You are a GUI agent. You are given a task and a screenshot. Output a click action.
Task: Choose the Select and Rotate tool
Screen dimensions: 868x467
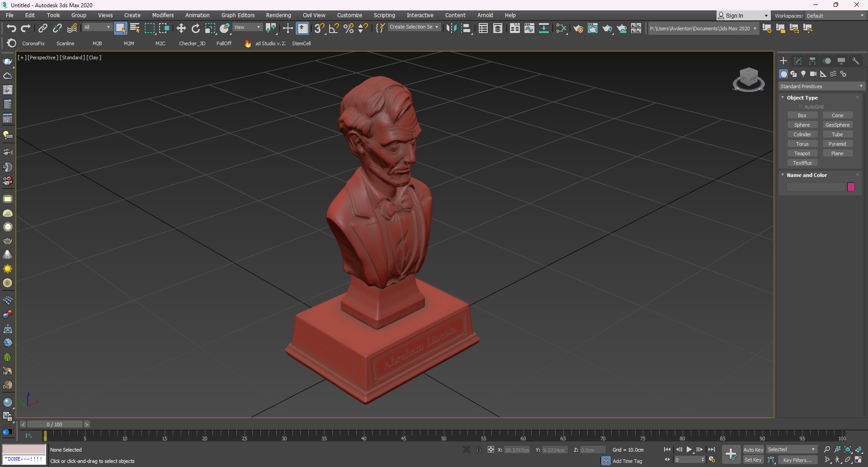pyautogui.click(x=196, y=29)
